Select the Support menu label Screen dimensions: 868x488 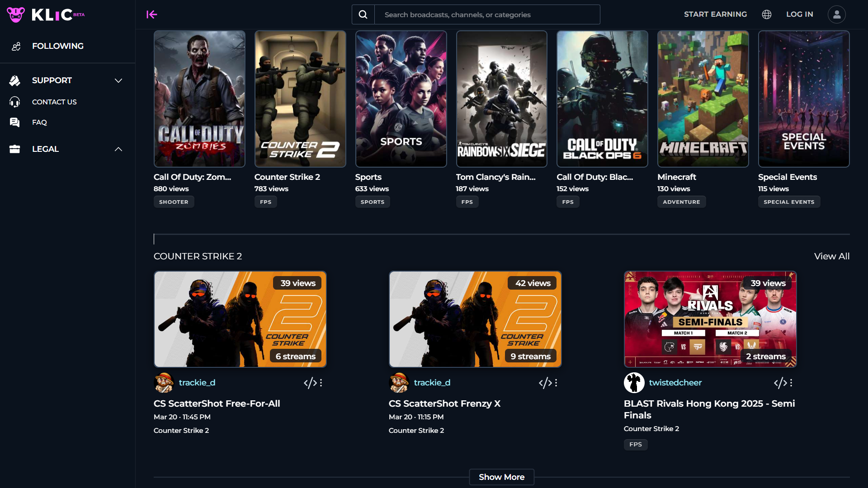click(52, 80)
